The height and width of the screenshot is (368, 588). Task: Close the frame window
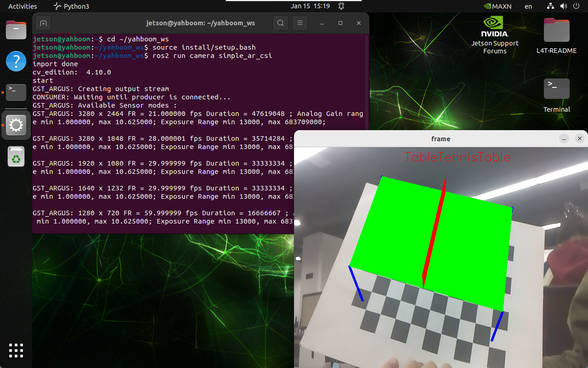(x=580, y=139)
